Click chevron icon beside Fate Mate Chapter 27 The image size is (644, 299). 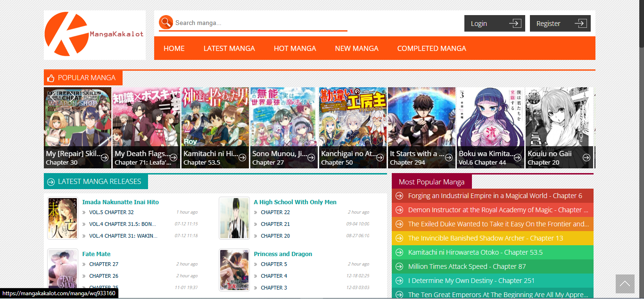84,265
